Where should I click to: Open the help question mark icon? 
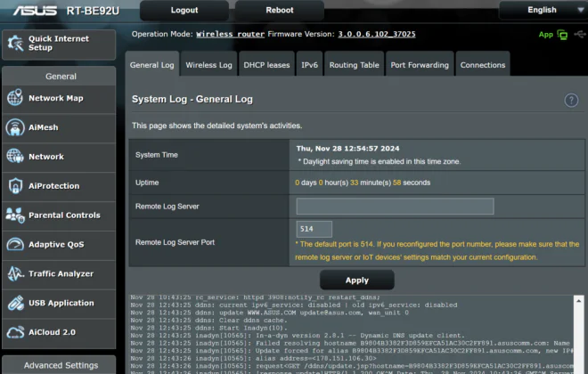[x=571, y=100]
